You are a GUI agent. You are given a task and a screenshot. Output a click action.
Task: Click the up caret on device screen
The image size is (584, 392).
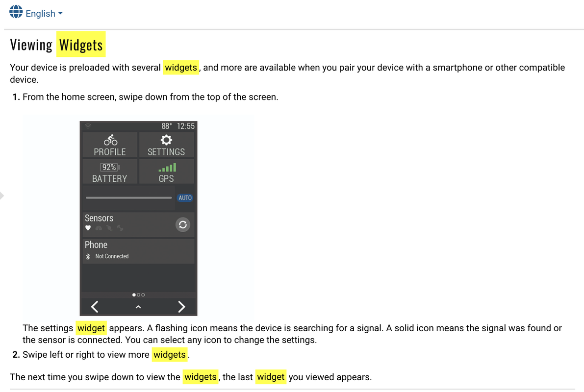point(138,307)
